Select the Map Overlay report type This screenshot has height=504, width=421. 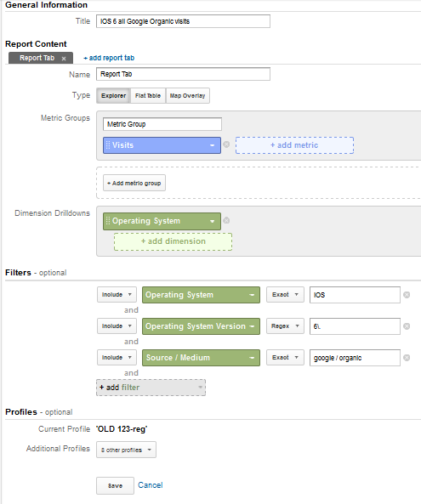pyautogui.click(x=187, y=96)
